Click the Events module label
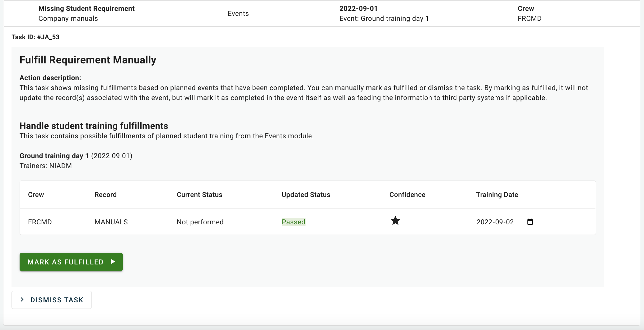 (238, 13)
